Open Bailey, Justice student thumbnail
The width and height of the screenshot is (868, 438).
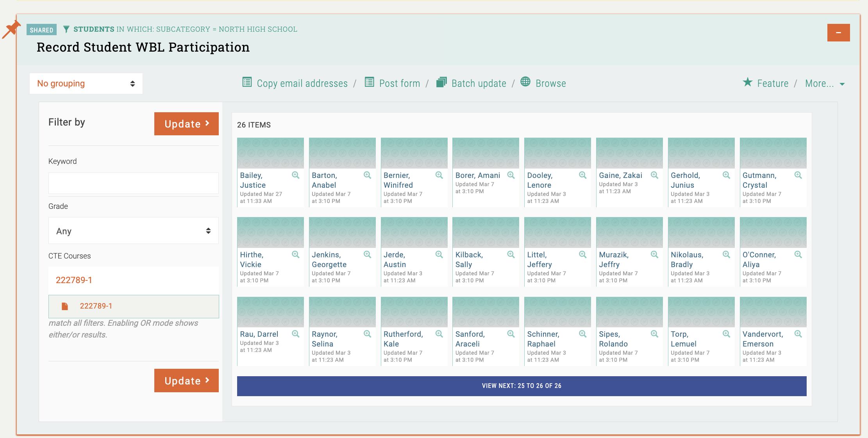click(x=270, y=153)
